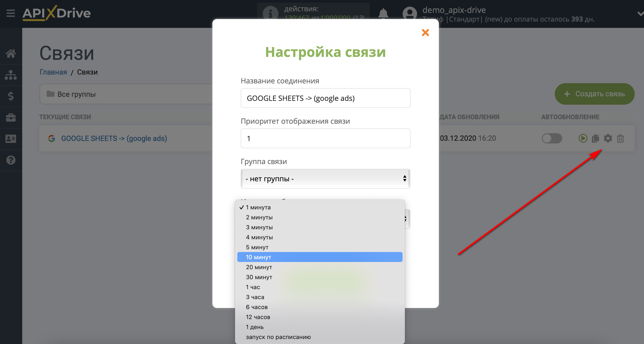The height and width of the screenshot is (344, 644).
Task: Toggle the auto-update switch for connection
Action: click(x=552, y=138)
